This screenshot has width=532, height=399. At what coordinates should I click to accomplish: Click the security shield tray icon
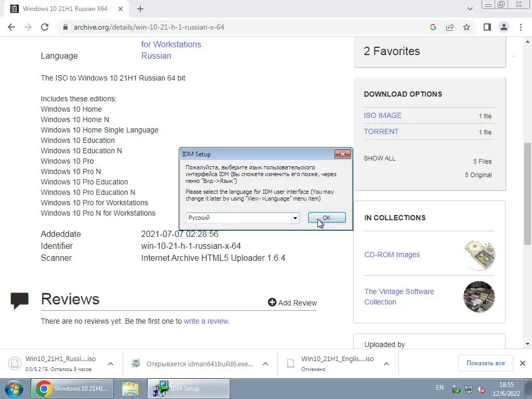(456, 390)
